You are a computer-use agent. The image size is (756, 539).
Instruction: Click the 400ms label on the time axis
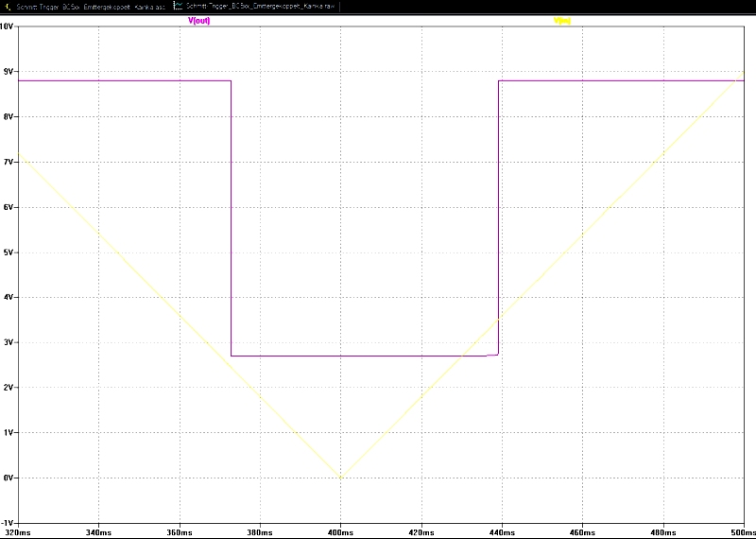[x=340, y=532]
